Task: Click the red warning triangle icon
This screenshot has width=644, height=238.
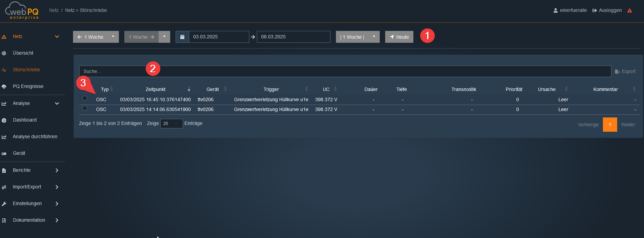Action: 629,11
